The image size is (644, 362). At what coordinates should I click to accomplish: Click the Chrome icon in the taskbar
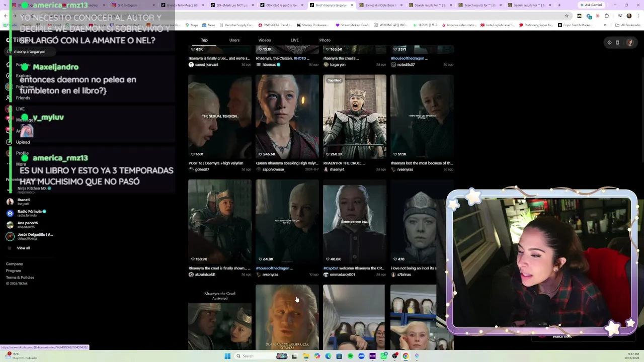point(406,356)
